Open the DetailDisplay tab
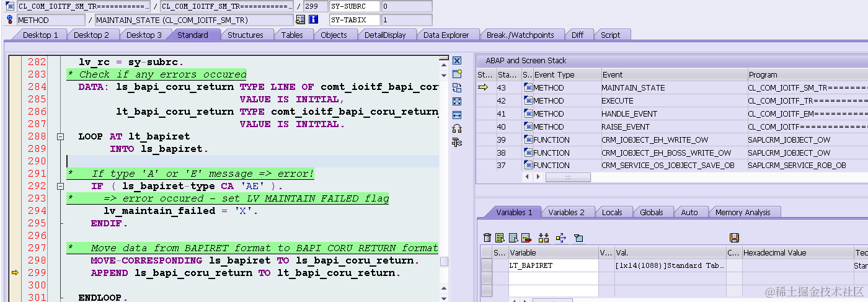The width and height of the screenshot is (868, 302). pos(385,35)
